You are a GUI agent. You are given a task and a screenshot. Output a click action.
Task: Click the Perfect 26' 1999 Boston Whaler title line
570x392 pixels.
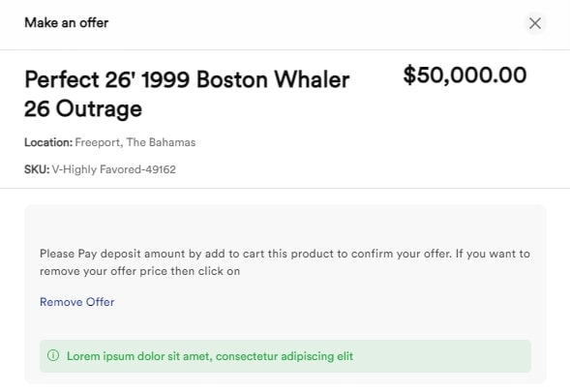click(187, 79)
